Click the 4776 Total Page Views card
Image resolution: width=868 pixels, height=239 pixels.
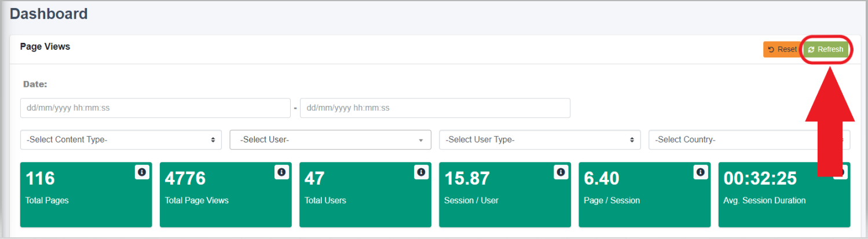(226, 194)
